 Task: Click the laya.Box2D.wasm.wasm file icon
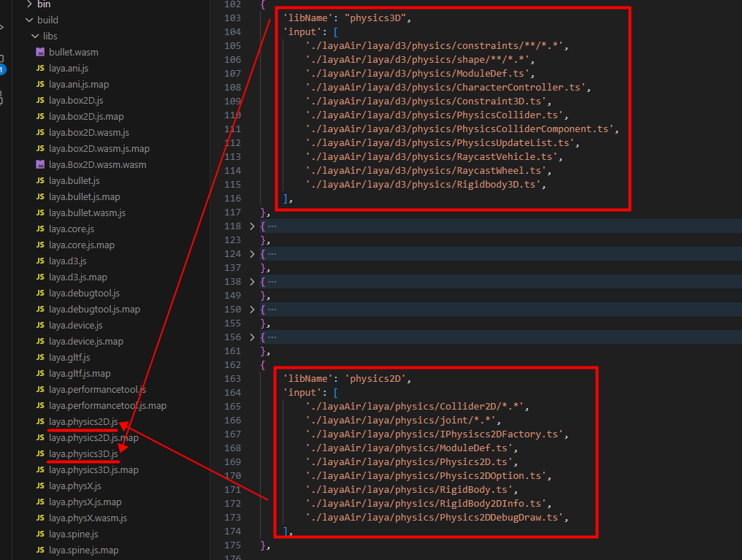(x=40, y=165)
